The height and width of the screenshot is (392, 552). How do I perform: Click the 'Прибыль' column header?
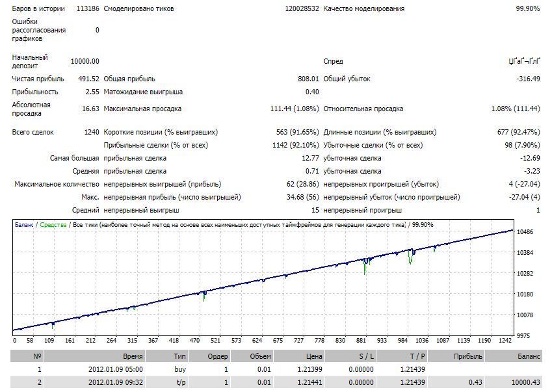click(456, 356)
